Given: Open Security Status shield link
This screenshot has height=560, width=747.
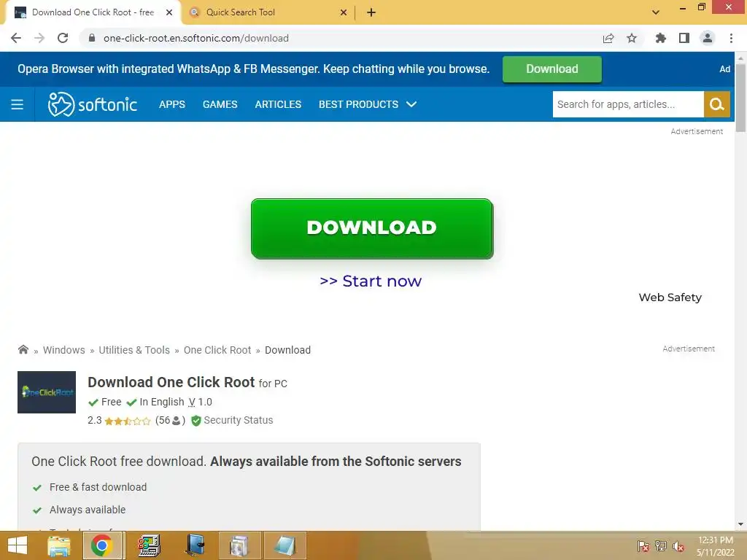Looking at the screenshot, I should point(232,421).
